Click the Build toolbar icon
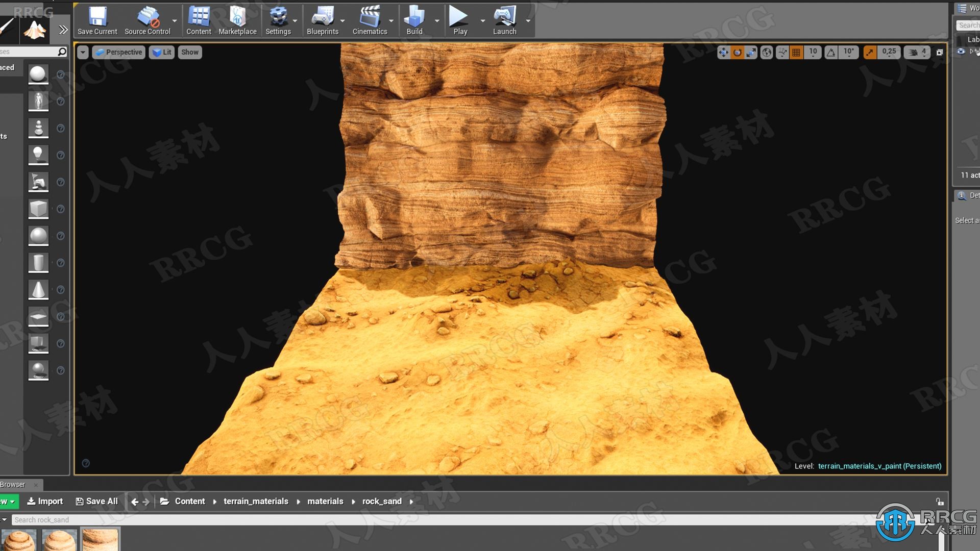The width and height of the screenshot is (980, 551). tap(414, 20)
